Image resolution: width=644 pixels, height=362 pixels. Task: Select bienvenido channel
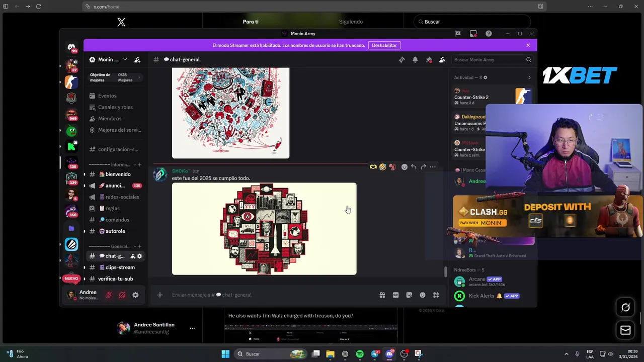pos(115,174)
